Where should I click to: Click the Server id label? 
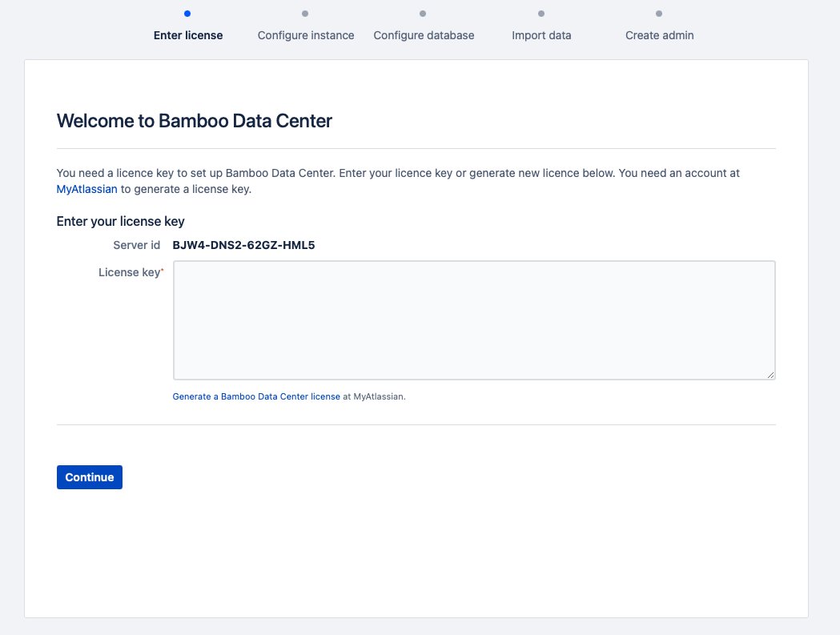pos(137,245)
